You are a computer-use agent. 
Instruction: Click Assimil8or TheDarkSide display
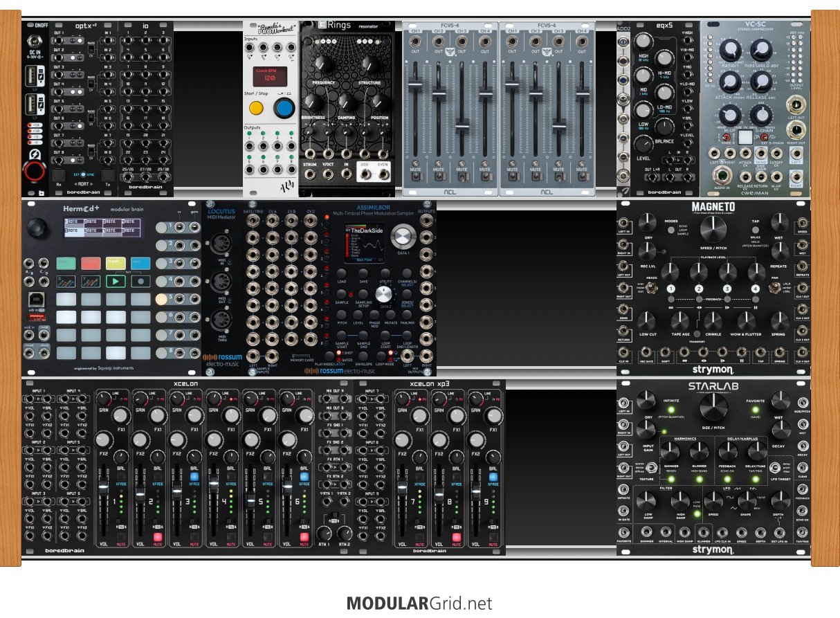tap(365, 244)
